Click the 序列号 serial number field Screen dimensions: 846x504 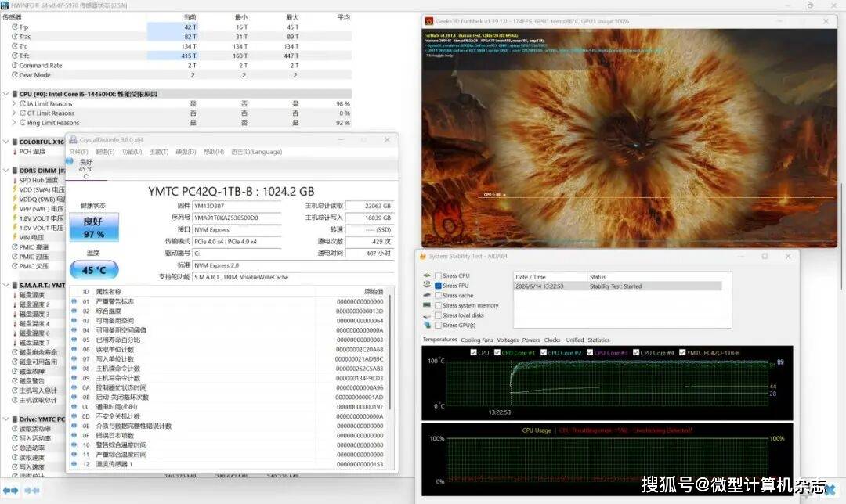click(x=237, y=218)
